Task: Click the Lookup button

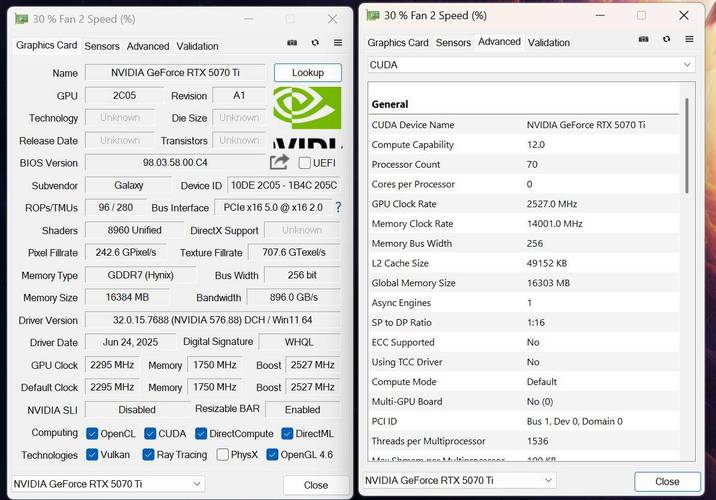Action: pyautogui.click(x=308, y=73)
